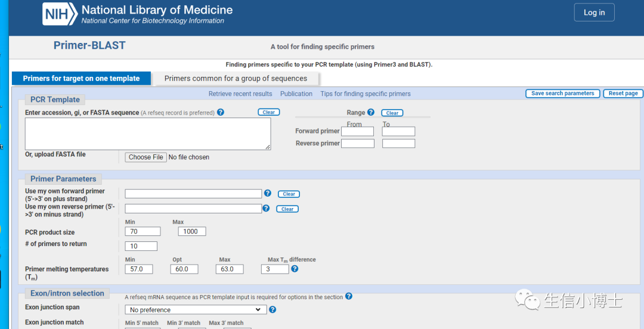The image size is (644, 329).
Task: Open help for own reverse primer
Action: coord(266,208)
